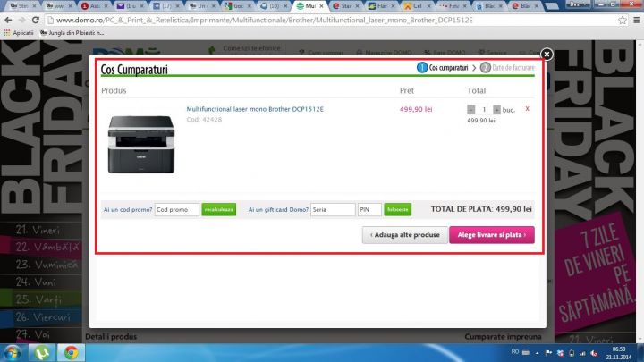Open the Chrome menu hamburger icon
Image resolution: width=644 pixels, height=362 pixels.
click(x=632, y=20)
